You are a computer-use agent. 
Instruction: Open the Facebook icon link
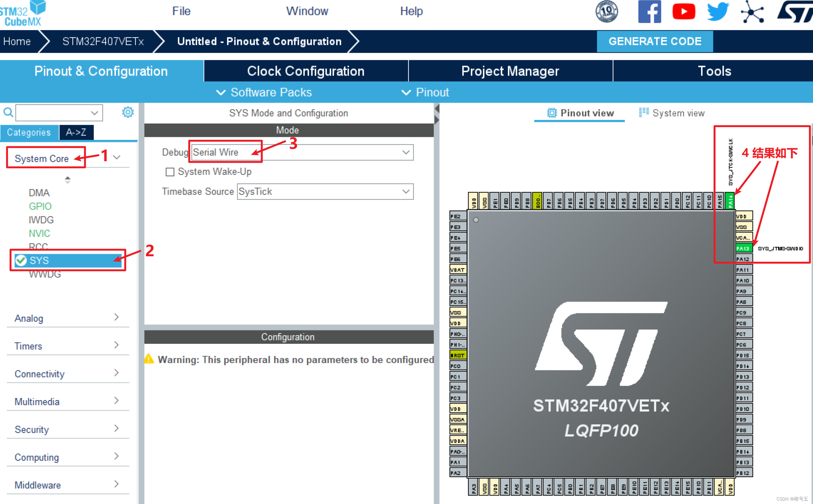[649, 12]
